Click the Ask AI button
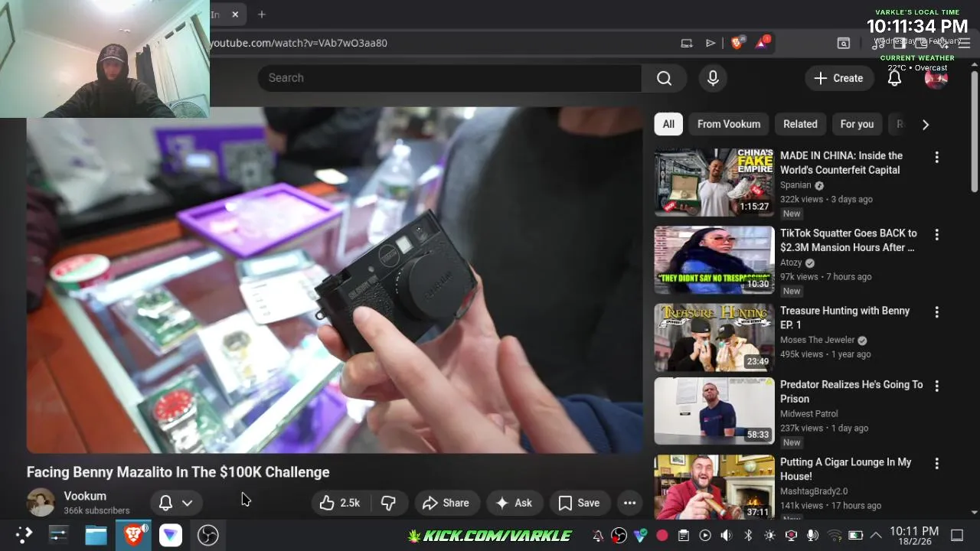Image resolution: width=980 pixels, height=551 pixels. (514, 503)
